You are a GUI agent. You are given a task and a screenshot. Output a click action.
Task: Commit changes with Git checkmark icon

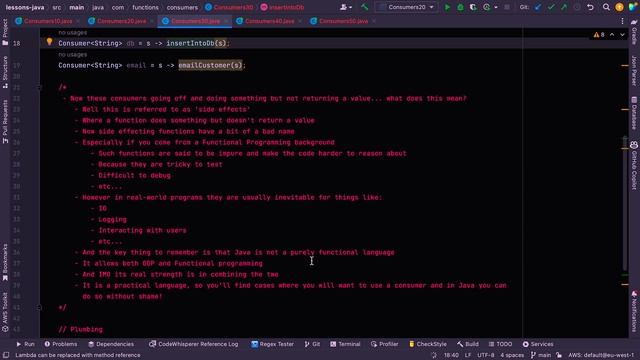pyautogui.click(x=551, y=7)
